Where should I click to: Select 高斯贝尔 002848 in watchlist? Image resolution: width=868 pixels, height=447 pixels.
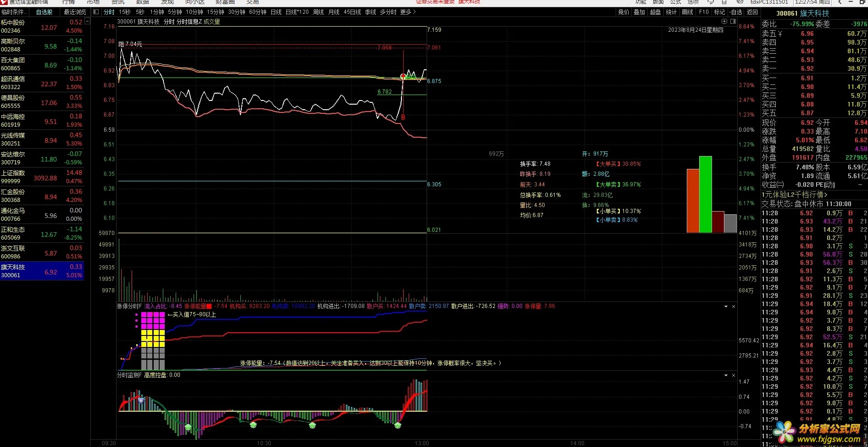[42, 45]
